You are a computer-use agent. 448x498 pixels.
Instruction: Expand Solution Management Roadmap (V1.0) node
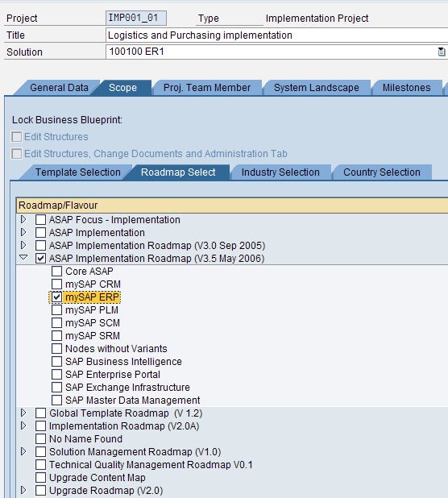click(23, 451)
